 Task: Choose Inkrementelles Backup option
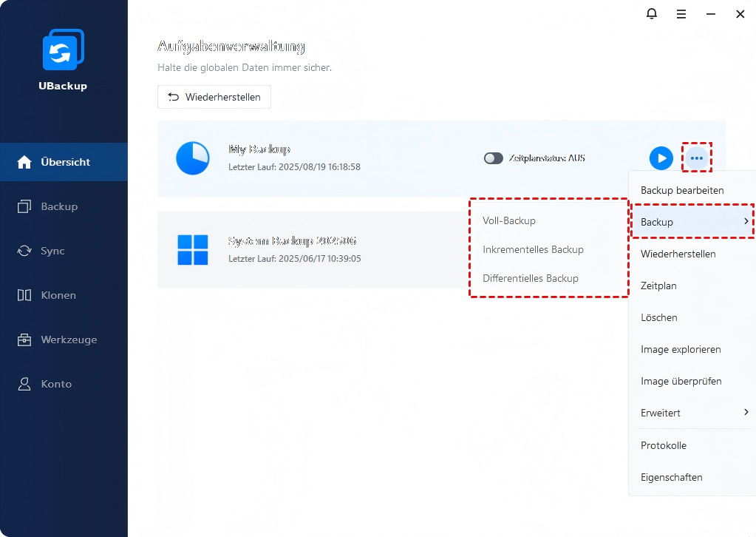(533, 249)
